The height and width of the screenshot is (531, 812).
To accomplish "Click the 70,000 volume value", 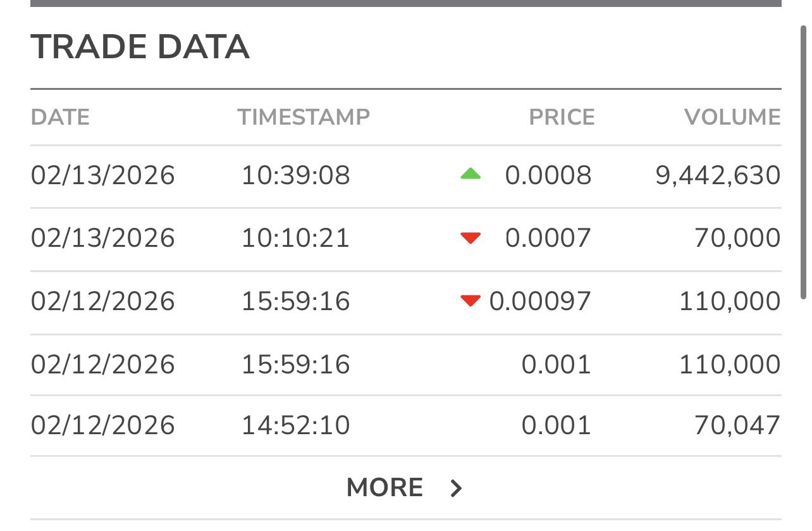I will point(737,239).
